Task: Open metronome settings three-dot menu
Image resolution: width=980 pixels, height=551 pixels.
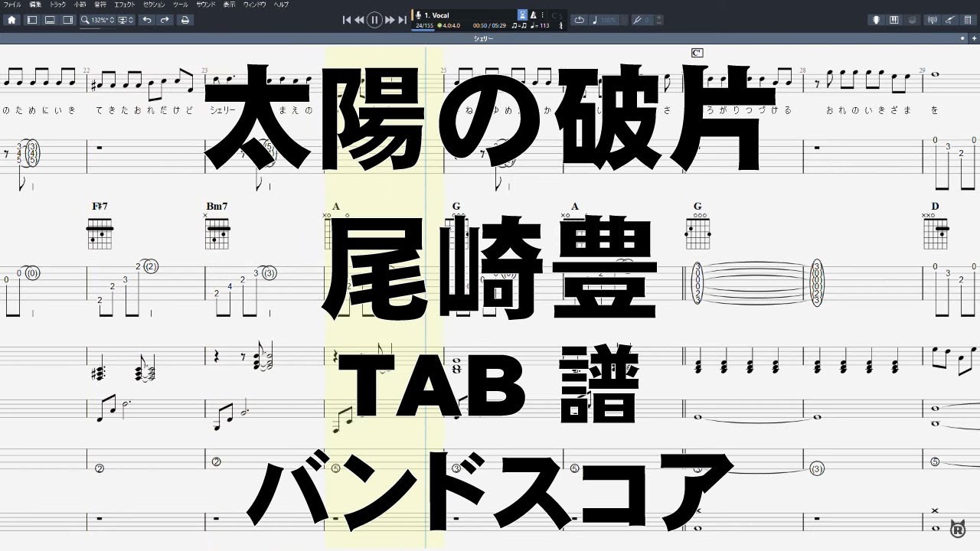Action: pyautogui.click(x=543, y=15)
